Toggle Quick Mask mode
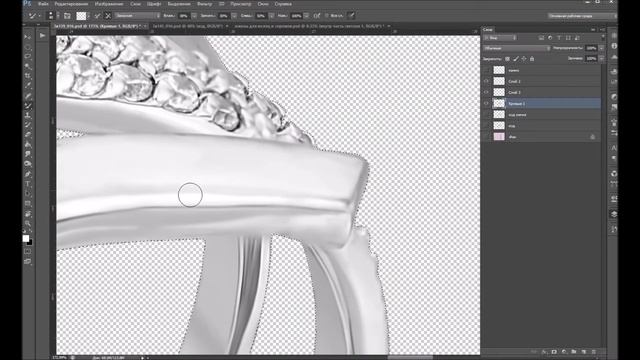Screen dimensions: 640x360 tap(28, 251)
